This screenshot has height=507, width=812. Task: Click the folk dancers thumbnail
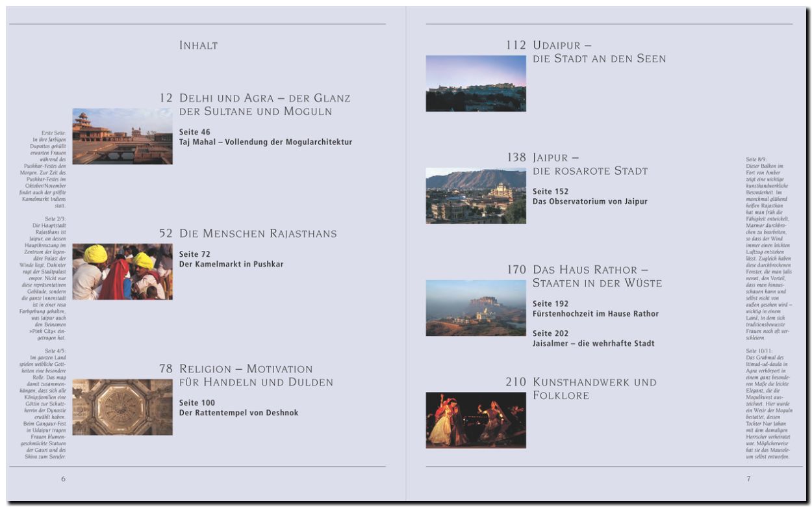pos(476,420)
